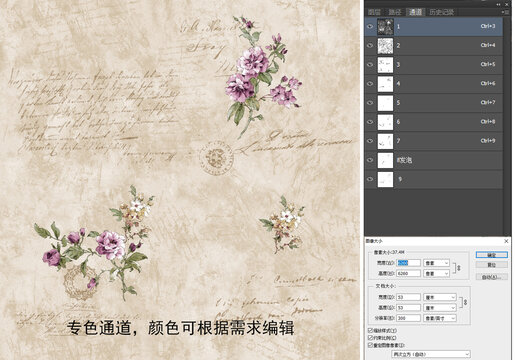Click the Ctrl+4 shortcut on channel 2 row
This screenshot has height=360, width=515.
coord(488,45)
